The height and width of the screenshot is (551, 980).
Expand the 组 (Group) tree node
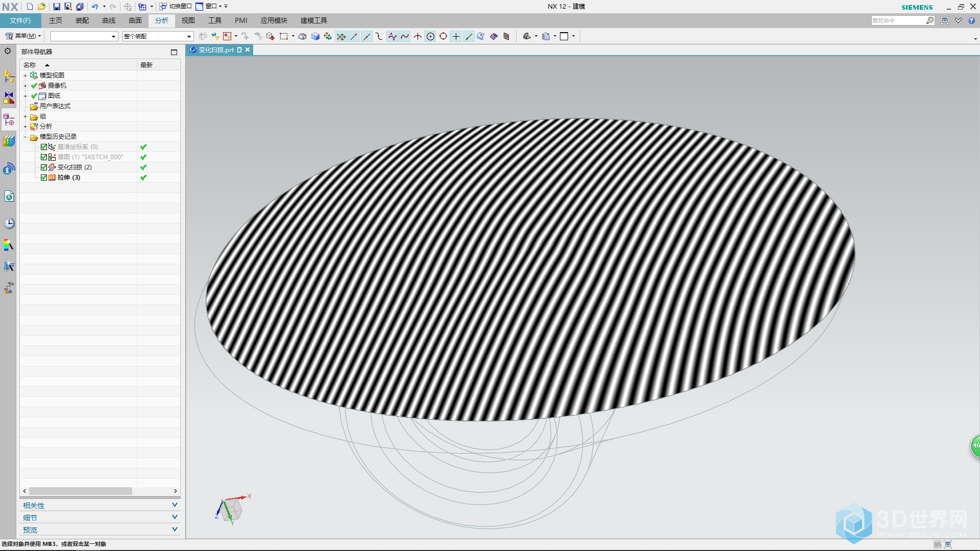click(x=25, y=116)
